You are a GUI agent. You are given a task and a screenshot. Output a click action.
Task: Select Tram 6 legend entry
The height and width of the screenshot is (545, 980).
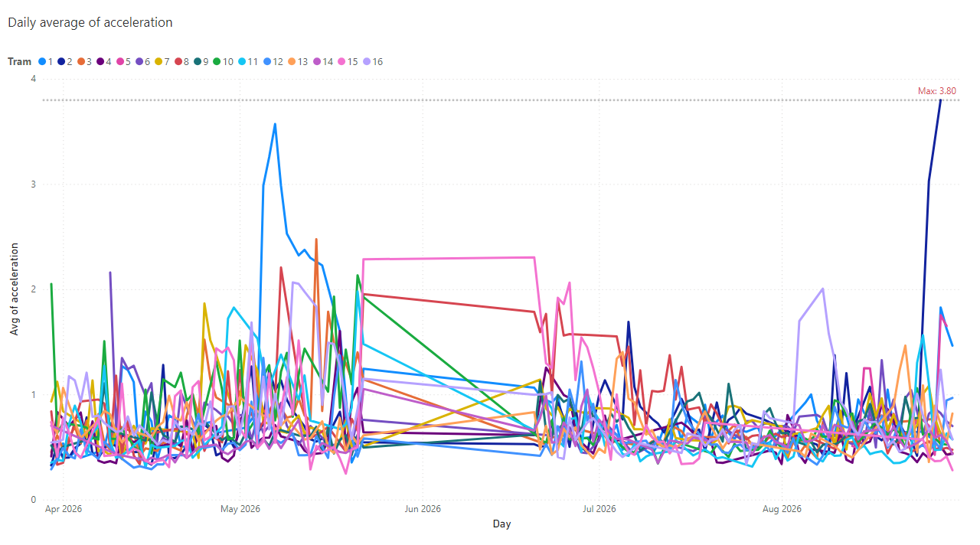(141, 61)
